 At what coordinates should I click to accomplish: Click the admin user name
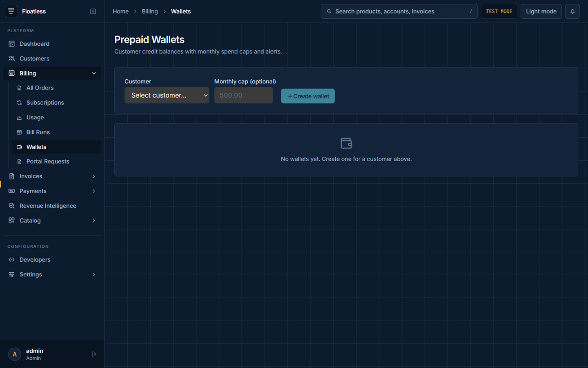pos(35,351)
